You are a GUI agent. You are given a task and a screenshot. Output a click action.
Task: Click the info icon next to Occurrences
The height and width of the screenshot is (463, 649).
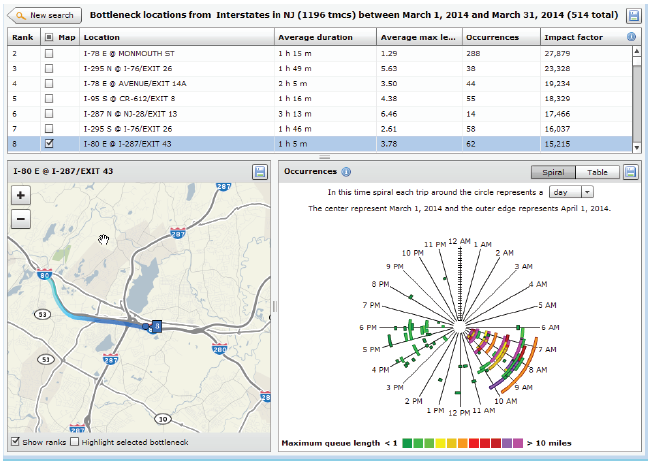tap(346, 172)
